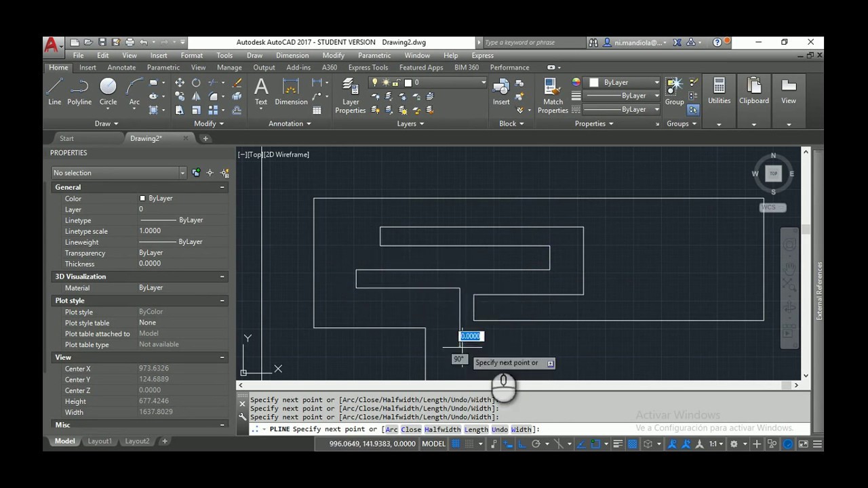Open the Dimension menu
This screenshot has height=488, width=868.
[292, 56]
